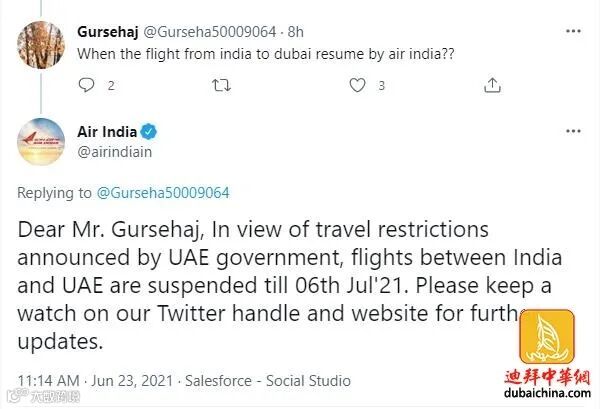Click the reply icon under Gursehaj's tweet
The height and width of the screenshot is (409, 602).
point(84,87)
